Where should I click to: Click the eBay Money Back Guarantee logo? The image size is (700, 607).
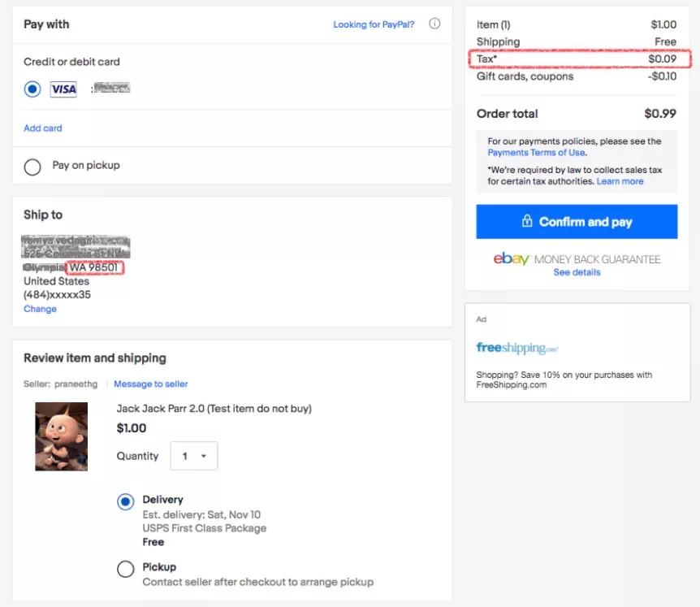[577, 259]
